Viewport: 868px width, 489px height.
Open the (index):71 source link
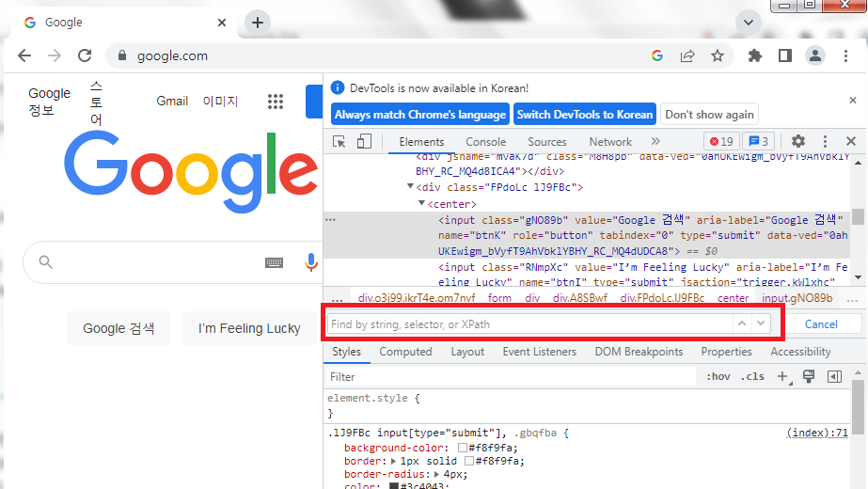[817, 433]
